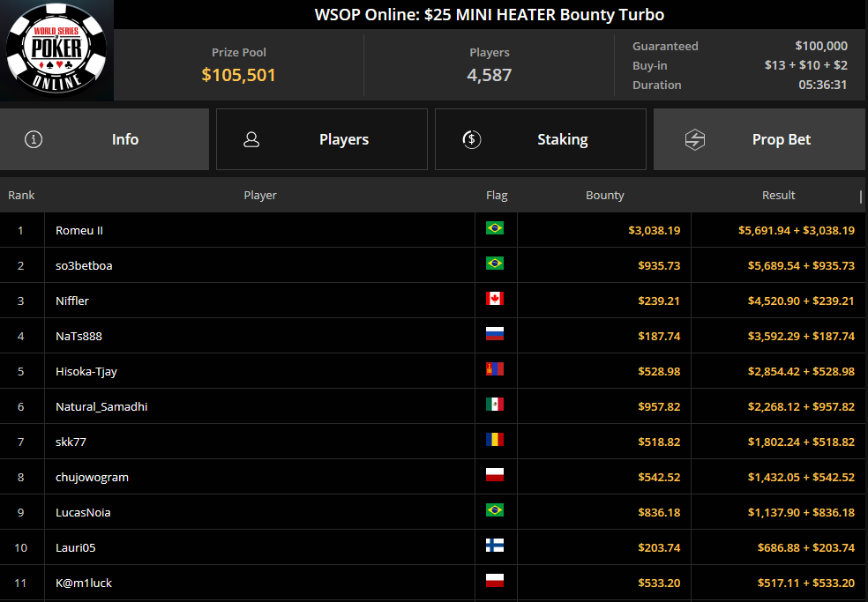The image size is (868, 602).
Task: Click result $3,592.29 + $187.74
Action: pyautogui.click(x=801, y=336)
